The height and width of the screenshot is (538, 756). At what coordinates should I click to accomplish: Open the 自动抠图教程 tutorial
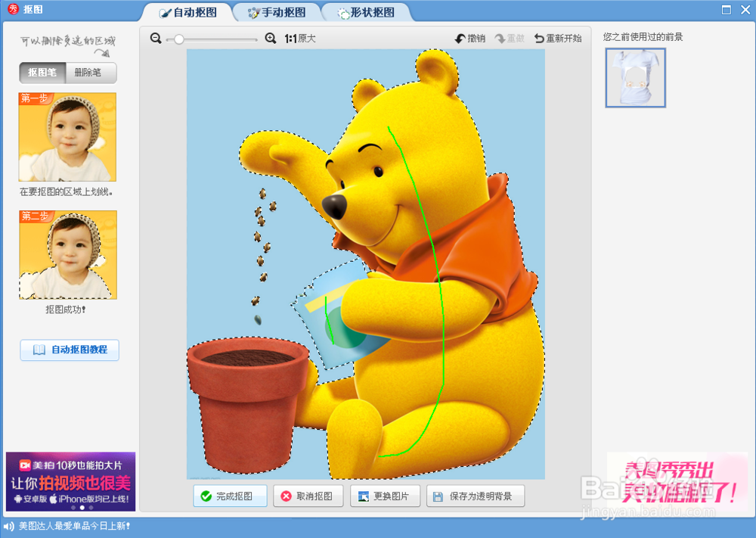(70, 350)
